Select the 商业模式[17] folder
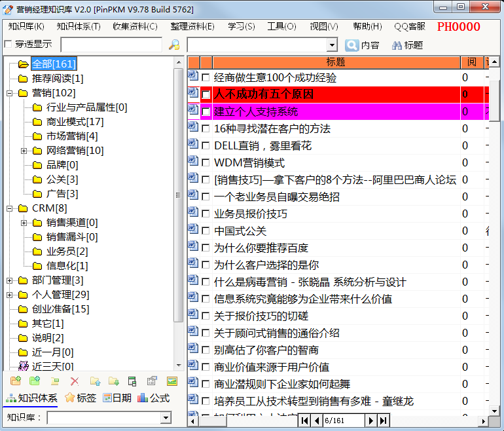 coord(75,122)
